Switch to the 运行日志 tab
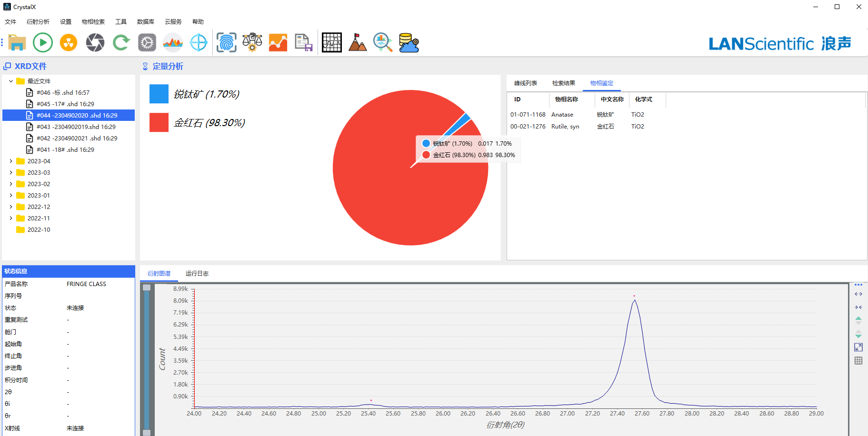 (x=197, y=274)
